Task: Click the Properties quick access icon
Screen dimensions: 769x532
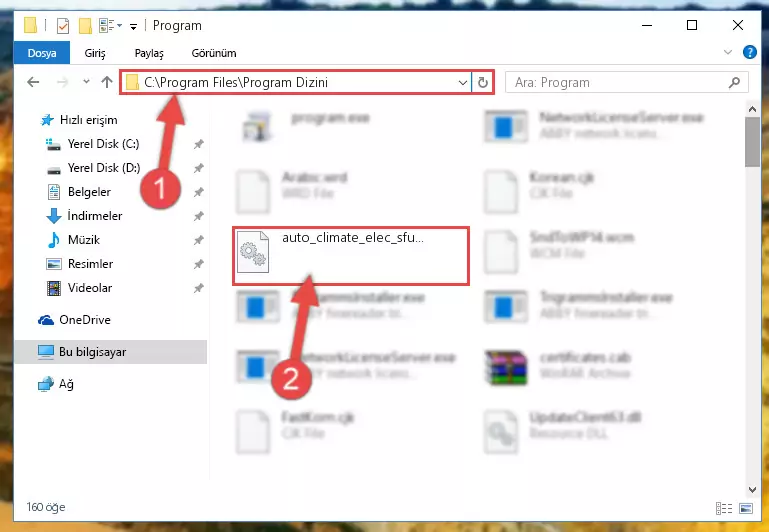Action: (63, 25)
